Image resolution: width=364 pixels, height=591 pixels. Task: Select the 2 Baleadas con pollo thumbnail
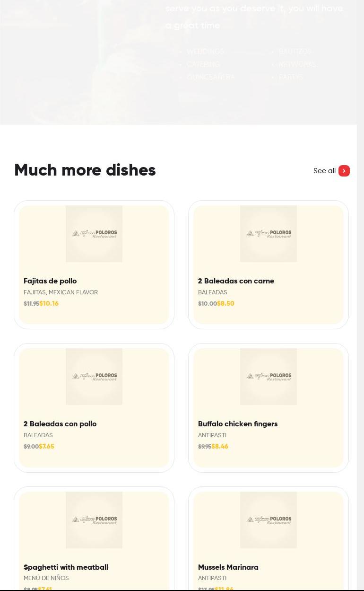[94, 377]
